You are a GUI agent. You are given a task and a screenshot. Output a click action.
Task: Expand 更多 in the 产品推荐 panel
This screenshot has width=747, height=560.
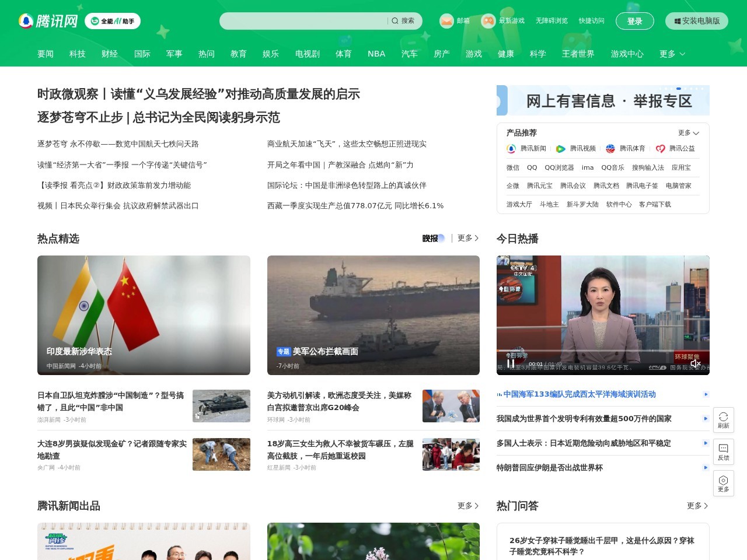point(688,133)
